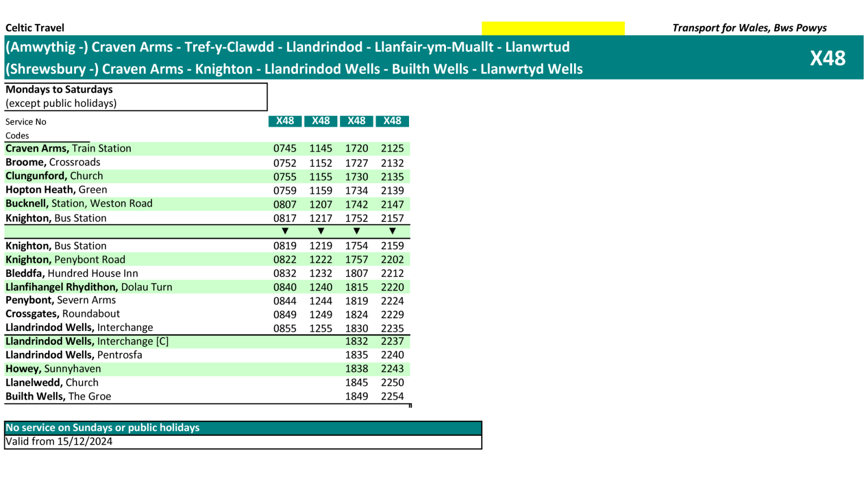Click the yellow highlighted bar in header
Image resolution: width=868 pixels, height=501 pixels.
tap(553, 28)
